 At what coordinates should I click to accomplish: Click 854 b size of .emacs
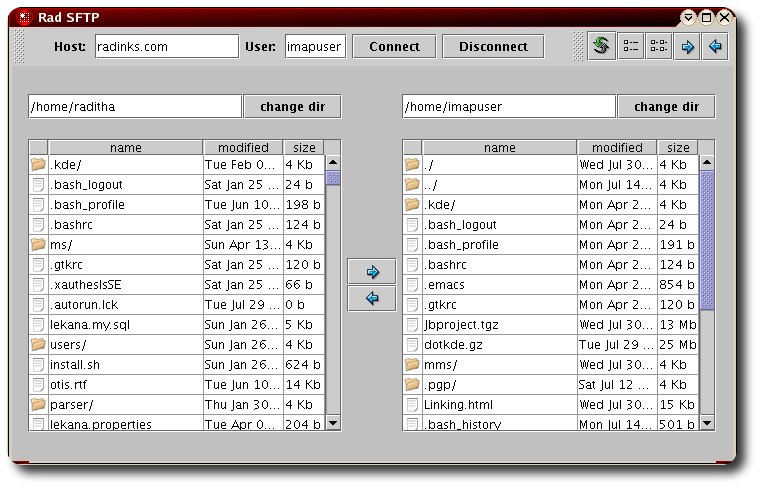(678, 284)
